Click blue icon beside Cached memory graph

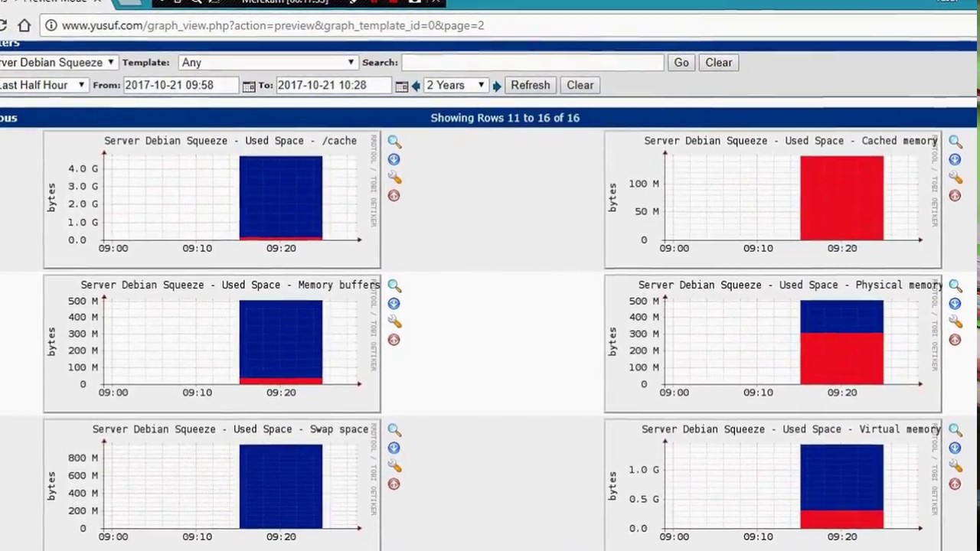pyautogui.click(x=955, y=159)
